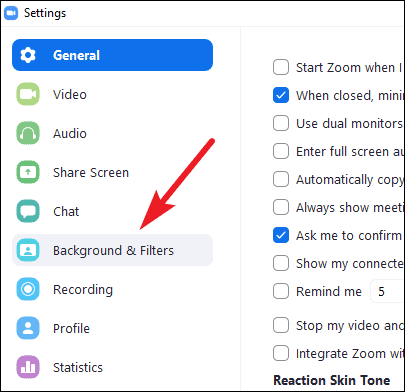The image size is (405, 392).
Task: Open the Recording settings tab
Action: click(112, 289)
